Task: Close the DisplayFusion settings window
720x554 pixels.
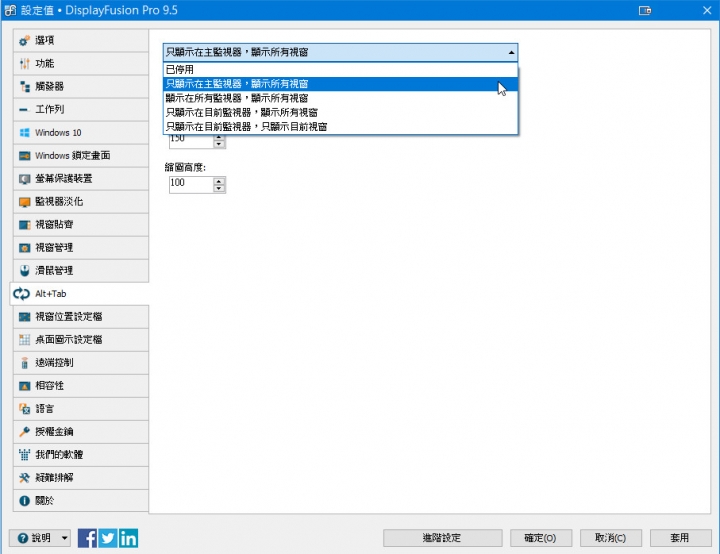Action: click(707, 10)
